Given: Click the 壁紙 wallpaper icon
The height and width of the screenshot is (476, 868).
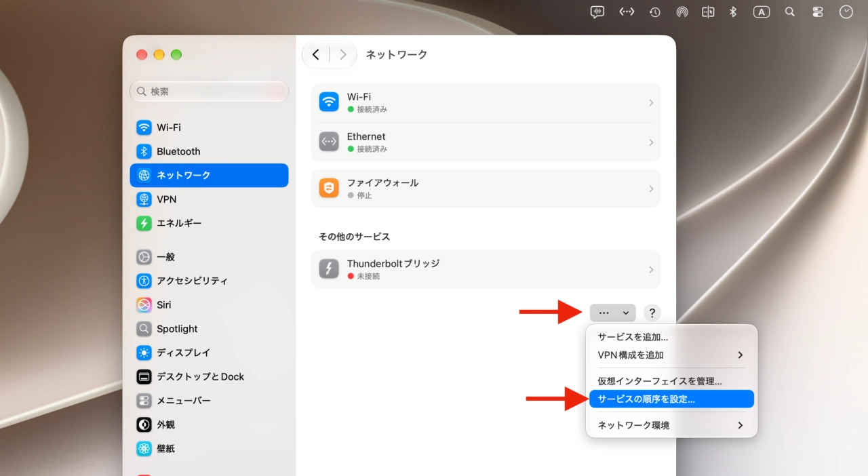Looking at the screenshot, I should [144, 449].
